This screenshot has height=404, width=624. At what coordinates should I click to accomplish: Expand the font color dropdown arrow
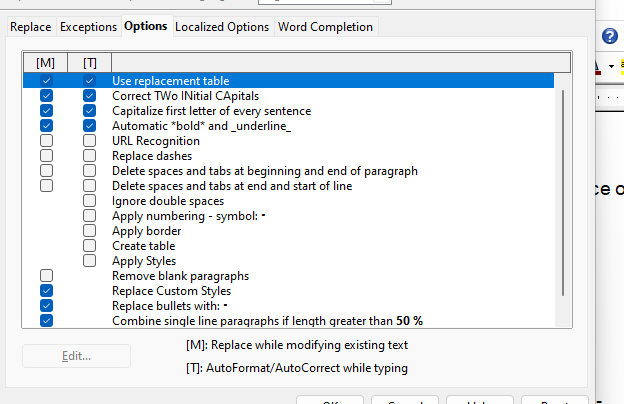[x=611, y=66]
